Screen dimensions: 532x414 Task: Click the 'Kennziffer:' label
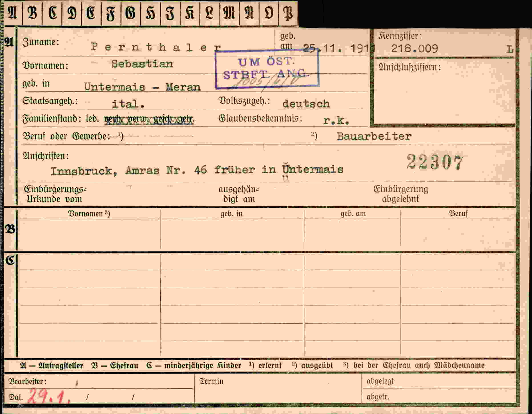(400, 36)
